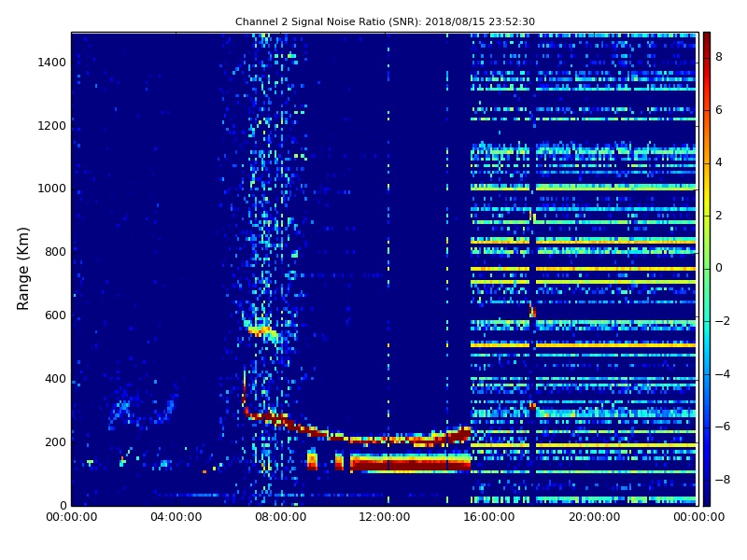Image resolution: width=747 pixels, height=560 pixels.
Task: Select the 1200 range tick label
Action: 52,126
